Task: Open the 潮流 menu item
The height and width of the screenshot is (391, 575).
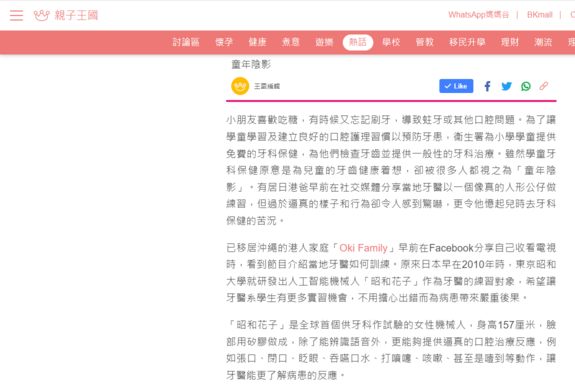Action: coord(543,42)
